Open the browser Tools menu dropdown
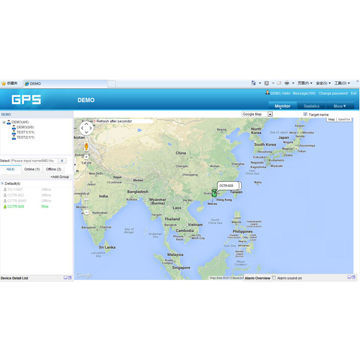 pos(342,83)
